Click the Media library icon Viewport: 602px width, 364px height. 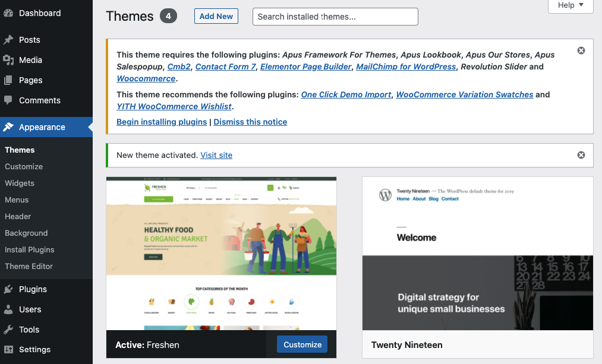(8, 60)
